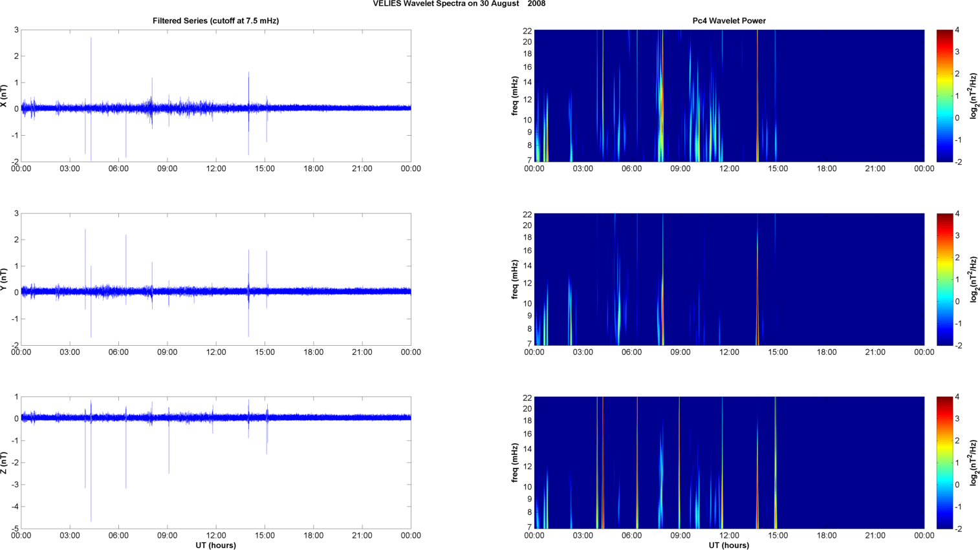Screen dimensions: 980x550
Task: Click the tallest positive spike in X series
Action: 91,40
